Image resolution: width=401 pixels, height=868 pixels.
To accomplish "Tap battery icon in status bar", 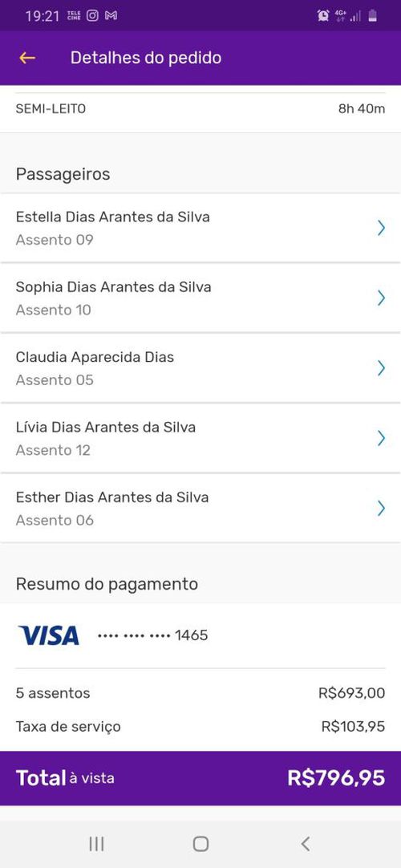I will tap(373, 16).
